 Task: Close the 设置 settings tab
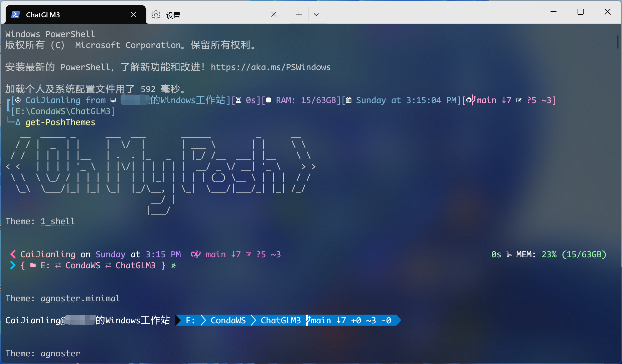tap(274, 14)
